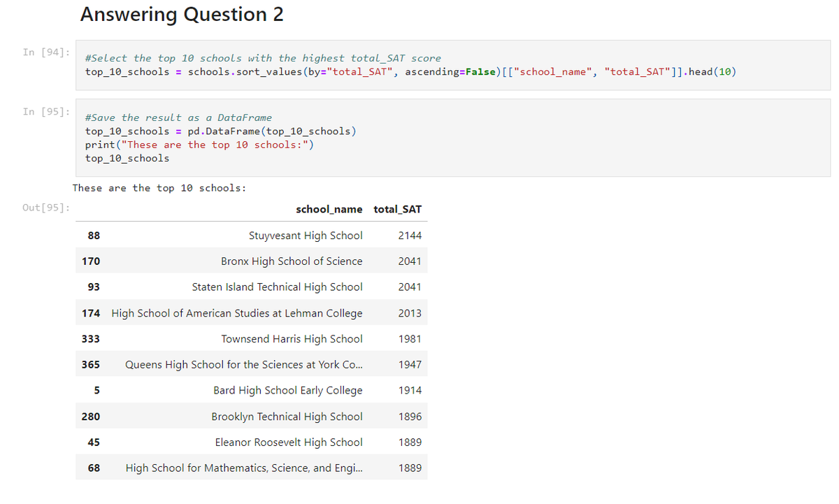Click the total_SAT value 1981
The image size is (839, 504).
coord(410,339)
